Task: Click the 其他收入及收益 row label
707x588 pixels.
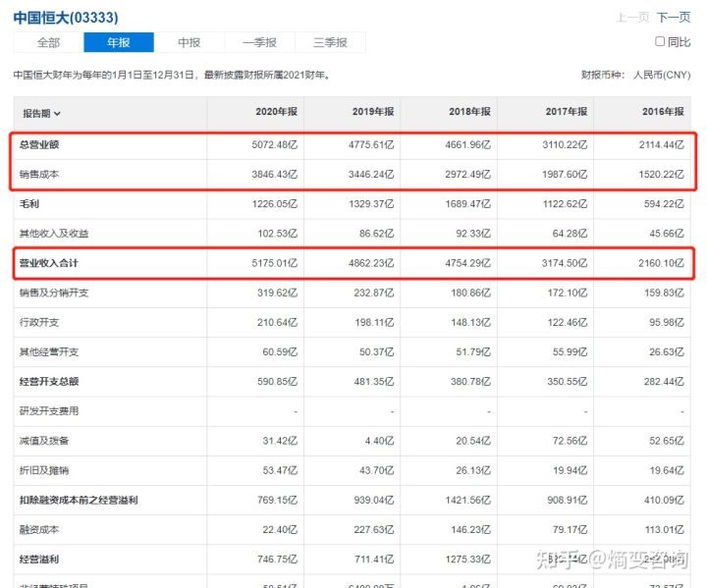Action: 54,234
